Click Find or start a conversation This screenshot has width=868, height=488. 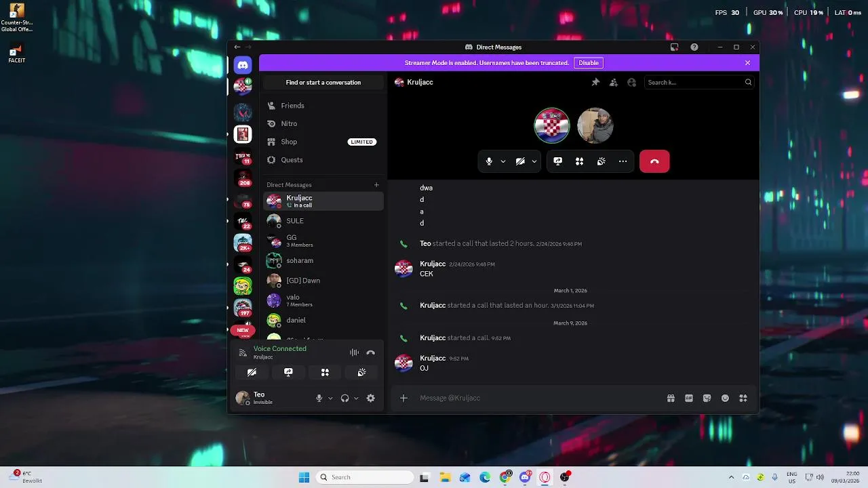point(323,82)
